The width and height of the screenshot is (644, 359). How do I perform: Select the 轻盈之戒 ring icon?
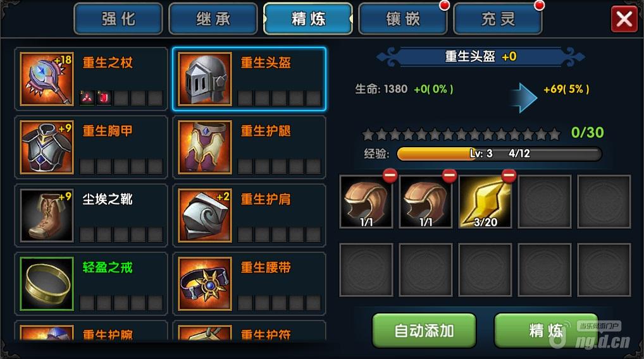coord(47,284)
